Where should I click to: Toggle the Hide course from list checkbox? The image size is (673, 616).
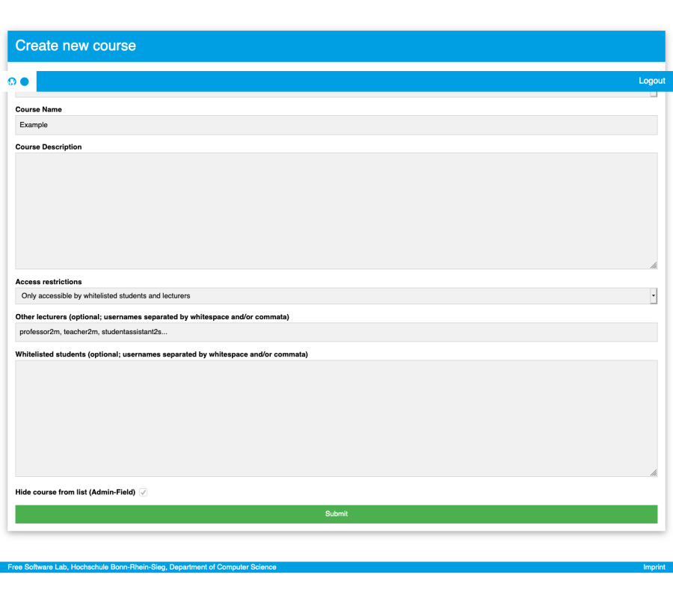coord(144,493)
